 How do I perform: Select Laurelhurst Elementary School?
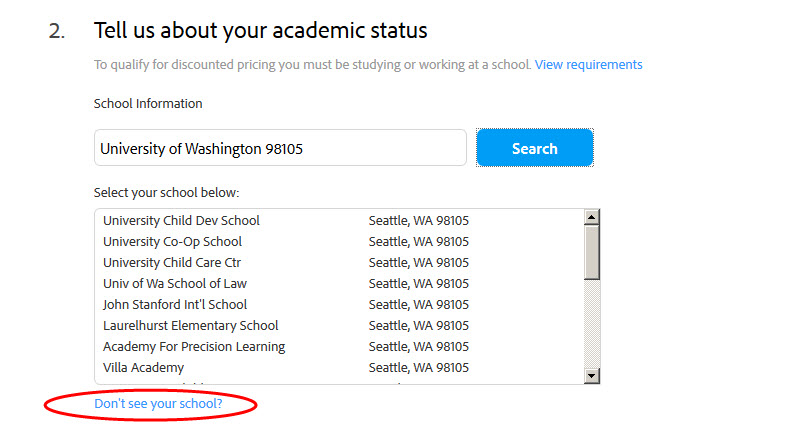(x=191, y=325)
